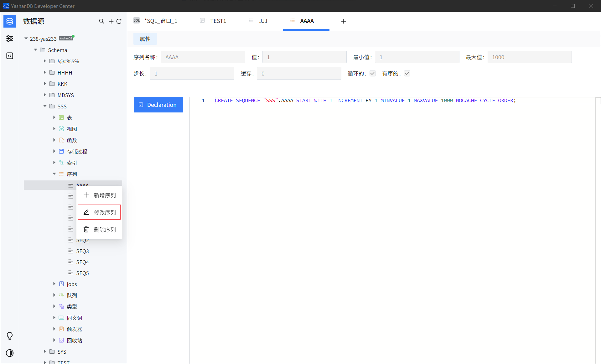This screenshot has width=601, height=364.
Task: Click the 缓存 cache input field
Action: point(299,73)
